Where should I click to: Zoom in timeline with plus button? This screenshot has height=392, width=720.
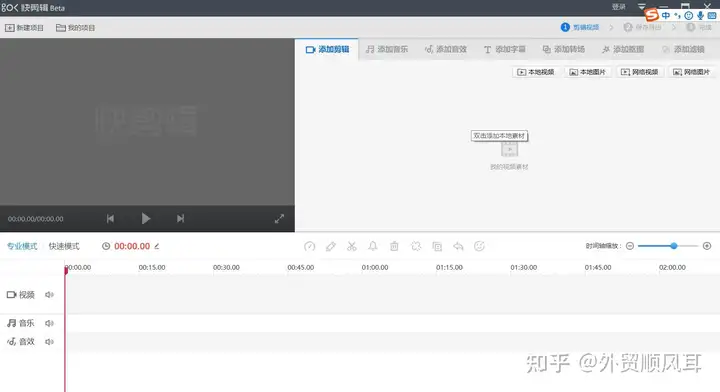pos(707,246)
